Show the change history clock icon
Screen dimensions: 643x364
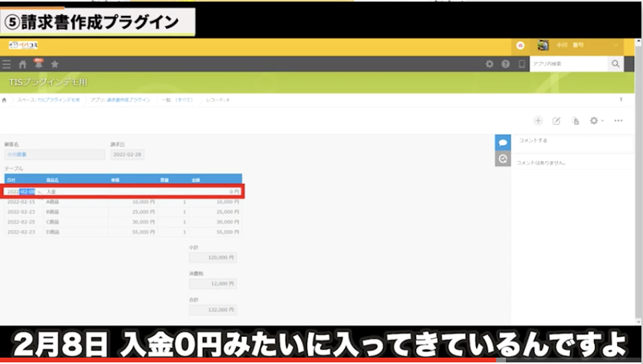coord(503,159)
